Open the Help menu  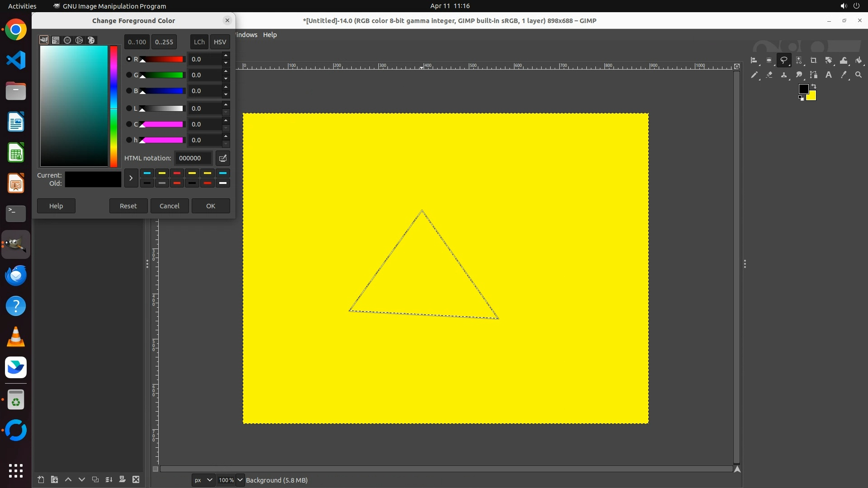(x=270, y=35)
